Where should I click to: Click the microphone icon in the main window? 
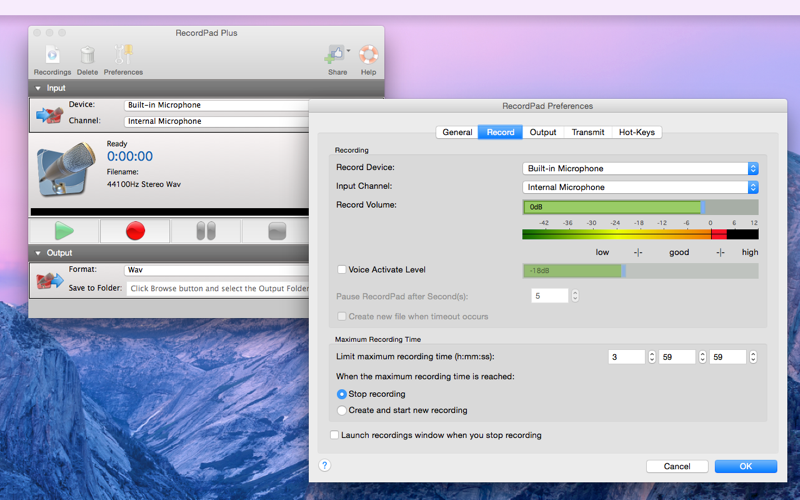66,169
